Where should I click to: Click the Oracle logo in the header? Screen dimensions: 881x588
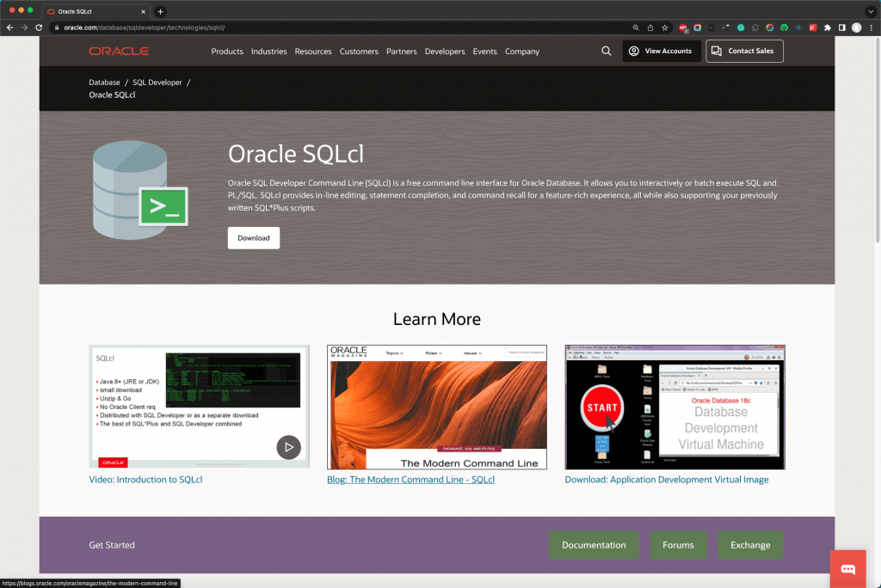[119, 51]
